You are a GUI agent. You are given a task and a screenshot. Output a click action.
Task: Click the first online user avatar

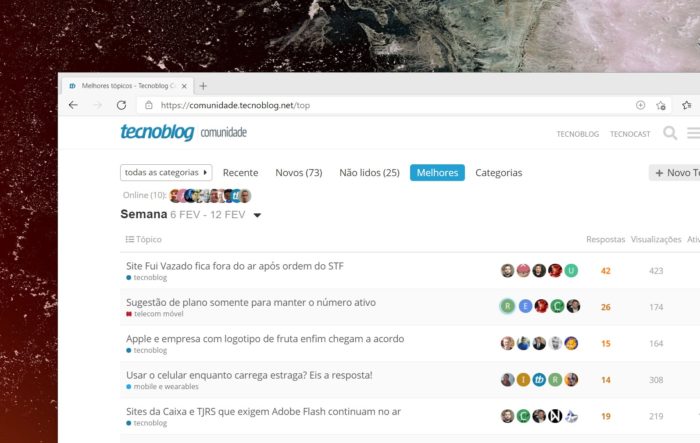click(x=175, y=196)
